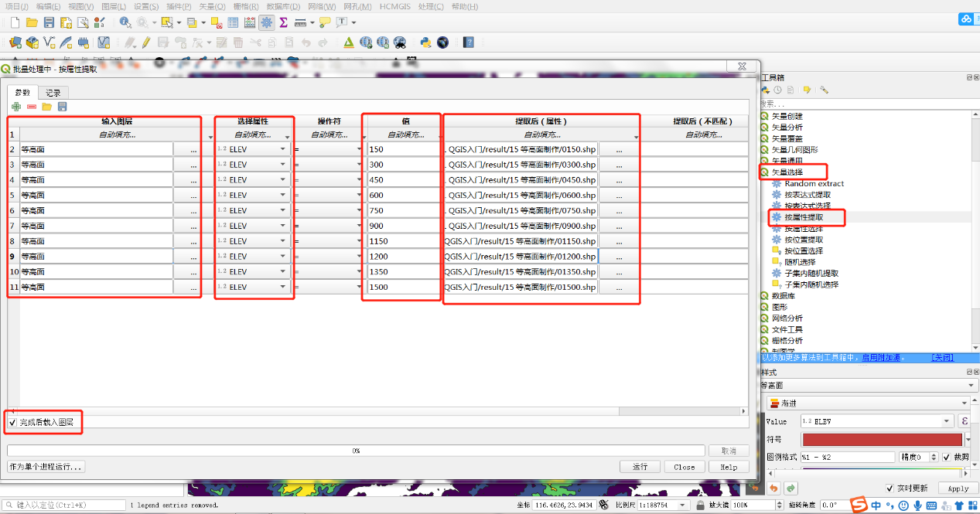Click the 运行 button
Image resolution: width=980 pixels, height=514 pixels.
pos(640,467)
